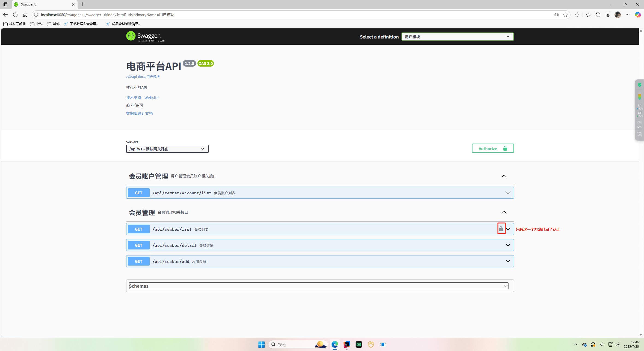Collapse the 会员管理 section
Image resolution: width=644 pixels, height=351 pixels.
(504, 212)
